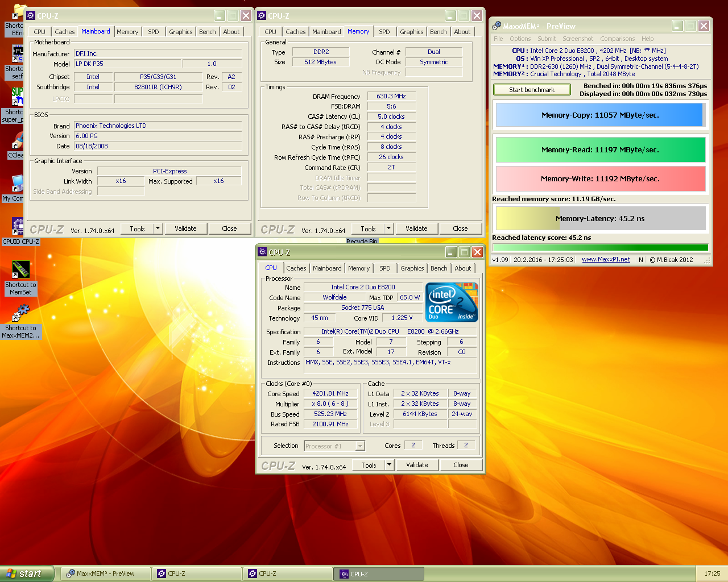Click Validate in Mainboard CPU-Z window

coord(185,228)
